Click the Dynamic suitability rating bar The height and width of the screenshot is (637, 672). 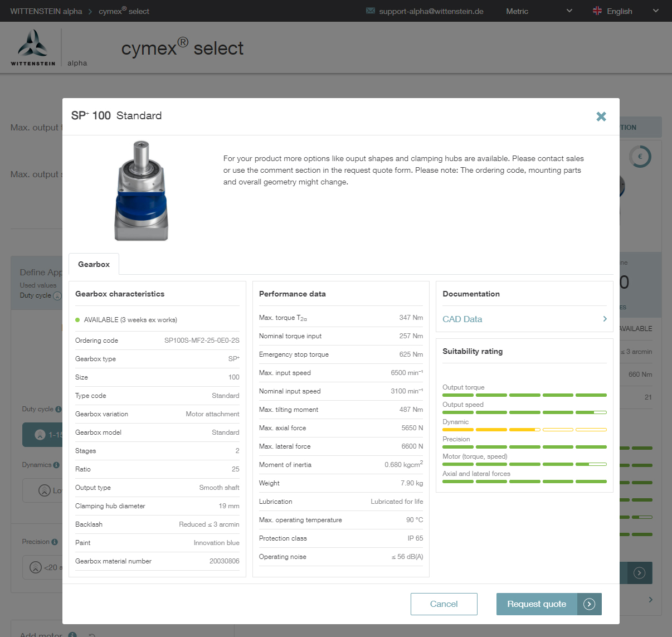(524, 430)
